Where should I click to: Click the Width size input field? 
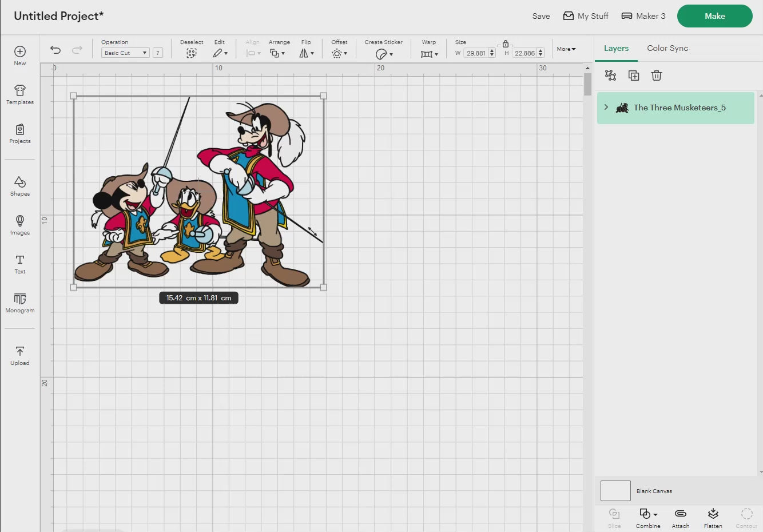(x=475, y=53)
